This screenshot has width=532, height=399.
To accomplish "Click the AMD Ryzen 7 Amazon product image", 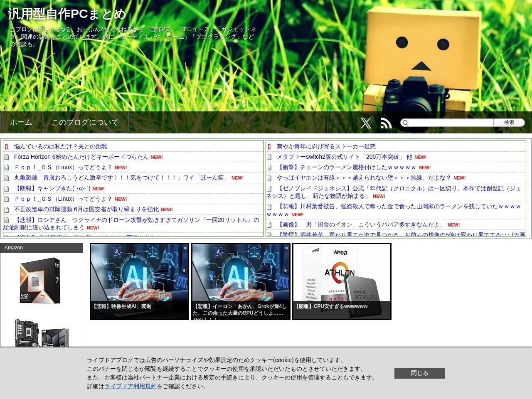I will coord(40,281).
